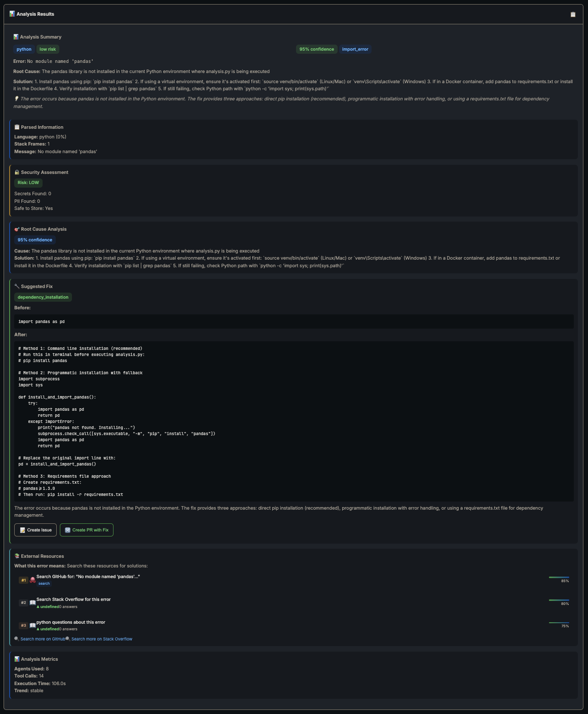
Task: Click the bar chart icon beside Analysis Metrics
Action: pos(17,659)
